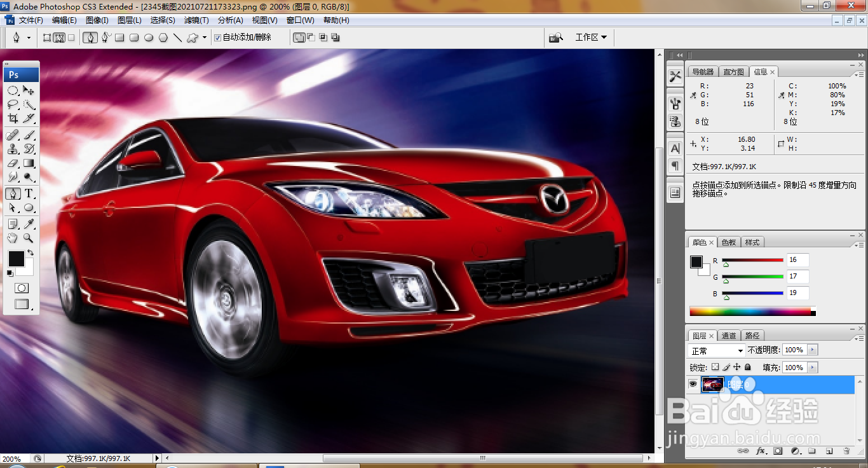Switch to 路径 tab
The width and height of the screenshot is (868, 468).
752,336
